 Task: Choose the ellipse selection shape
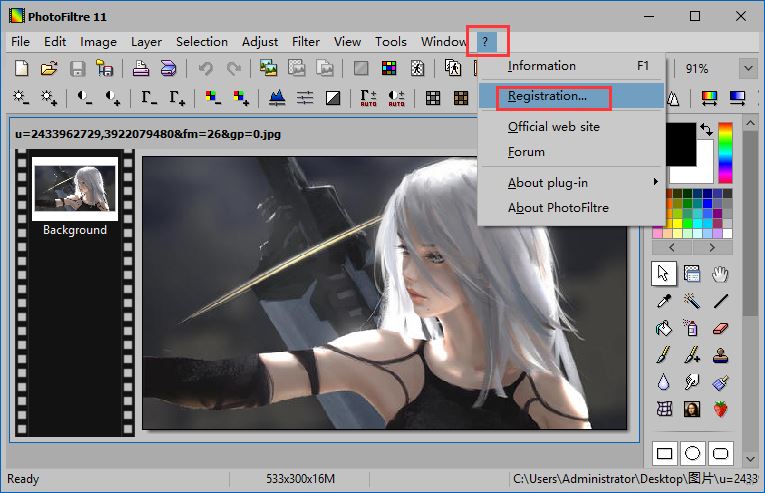(691, 453)
